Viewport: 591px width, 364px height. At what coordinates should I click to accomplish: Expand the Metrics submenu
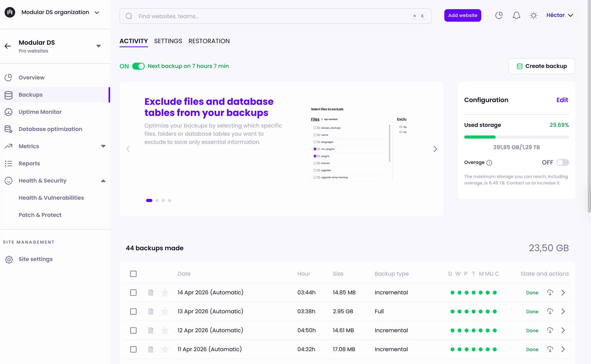pos(103,146)
